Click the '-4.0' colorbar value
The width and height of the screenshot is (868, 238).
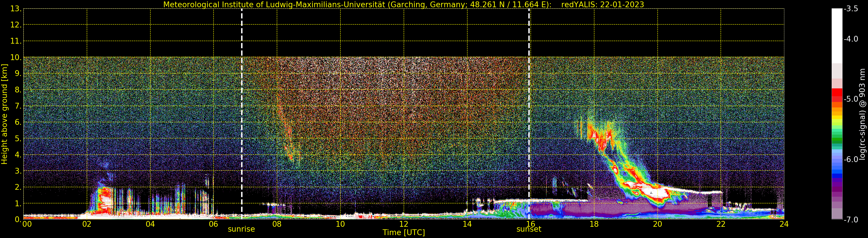(x=851, y=39)
